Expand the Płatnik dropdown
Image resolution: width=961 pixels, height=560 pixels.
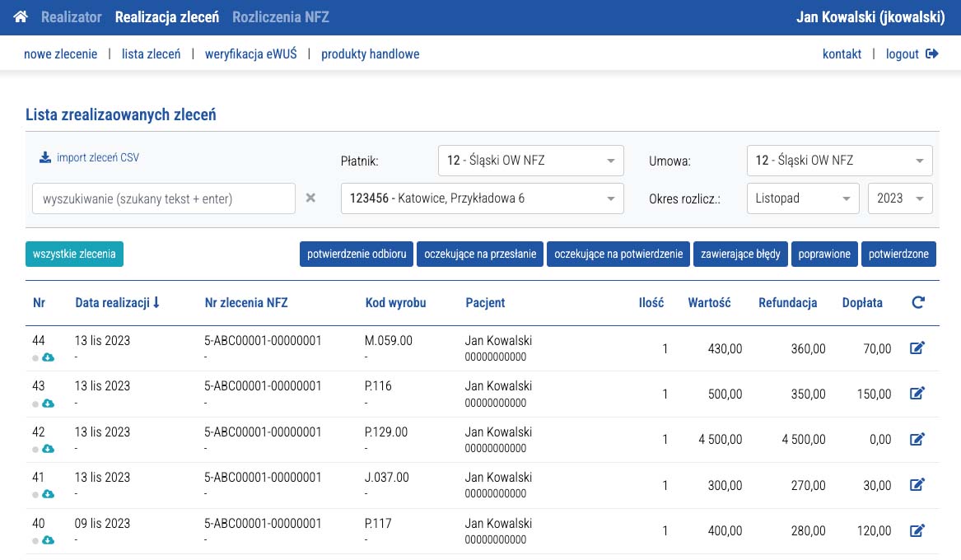click(x=530, y=161)
